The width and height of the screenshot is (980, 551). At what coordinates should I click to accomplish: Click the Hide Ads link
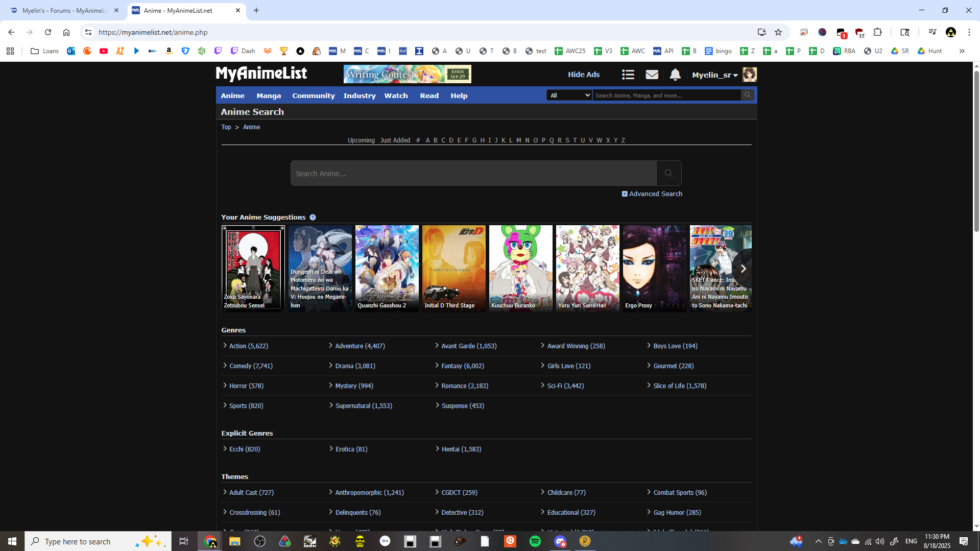tap(584, 75)
